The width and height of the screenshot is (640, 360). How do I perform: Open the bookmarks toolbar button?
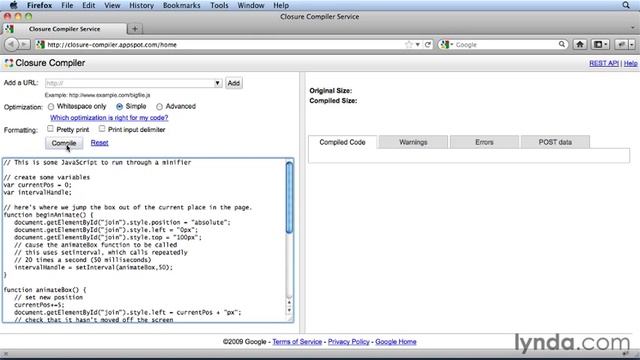click(598, 44)
